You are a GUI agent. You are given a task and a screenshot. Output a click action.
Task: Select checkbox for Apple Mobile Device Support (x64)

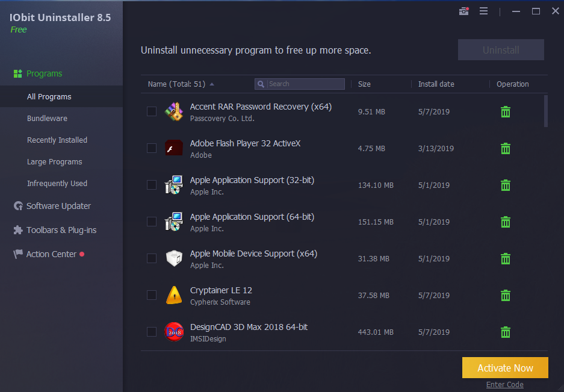click(x=152, y=258)
